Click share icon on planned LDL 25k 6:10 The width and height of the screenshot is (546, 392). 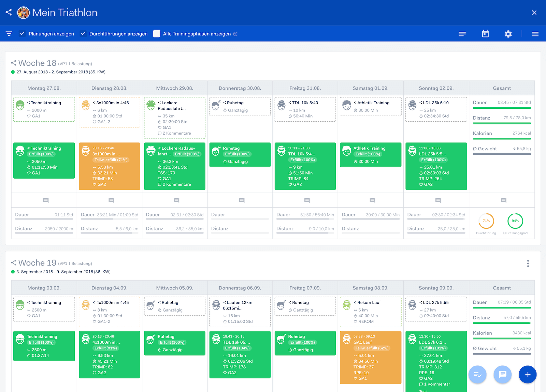[x=421, y=103]
